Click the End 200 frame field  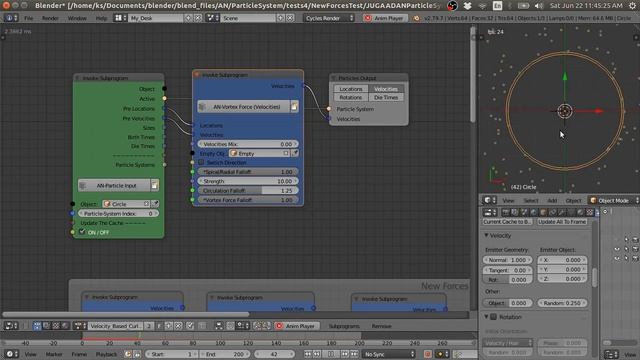click(225, 354)
